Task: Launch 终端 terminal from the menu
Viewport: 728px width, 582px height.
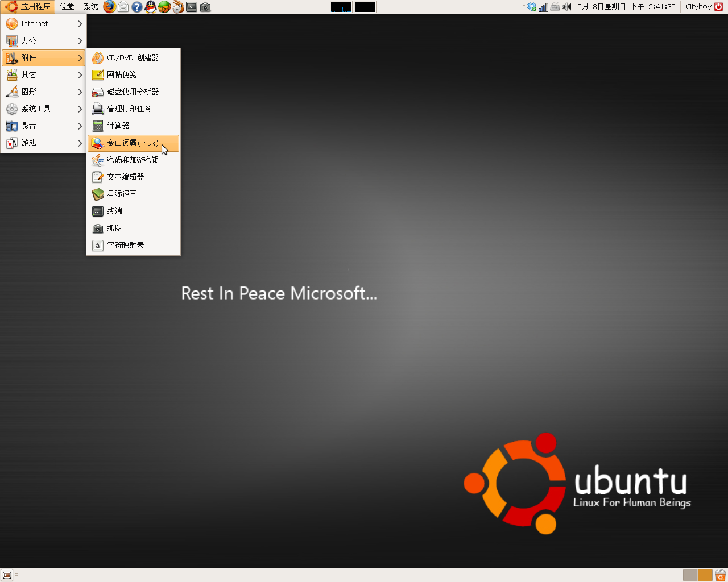Action: coord(134,211)
